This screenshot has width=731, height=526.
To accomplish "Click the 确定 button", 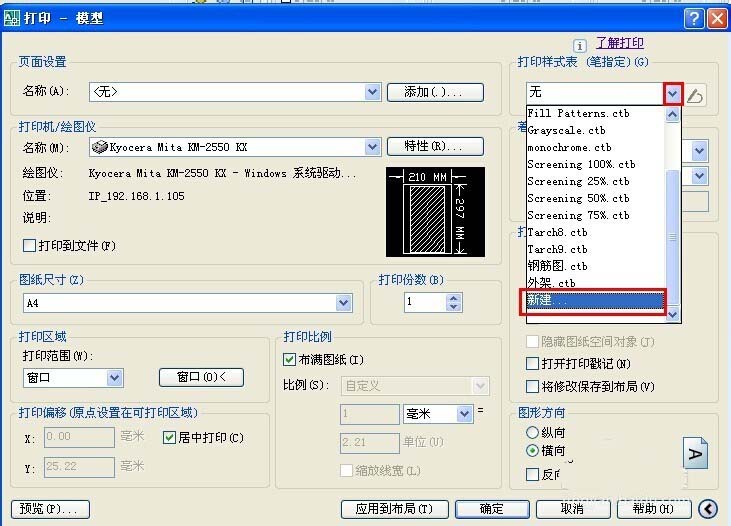I will tap(492, 509).
